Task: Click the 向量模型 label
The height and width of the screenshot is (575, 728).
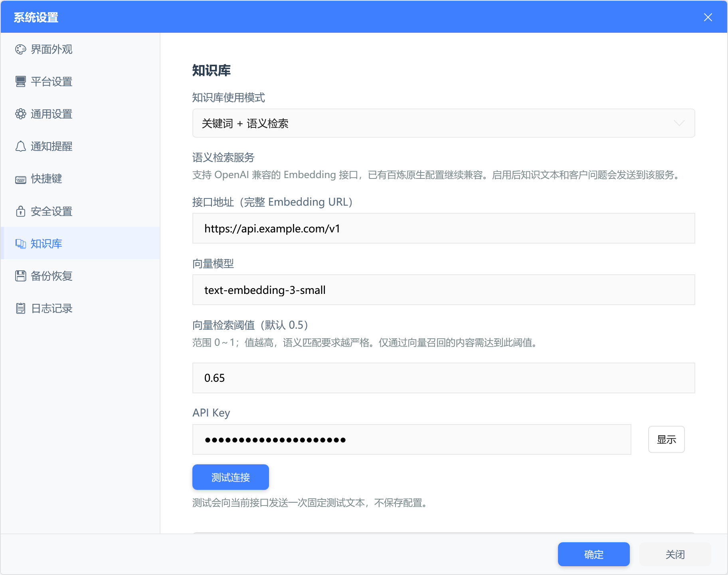Action: (x=213, y=264)
